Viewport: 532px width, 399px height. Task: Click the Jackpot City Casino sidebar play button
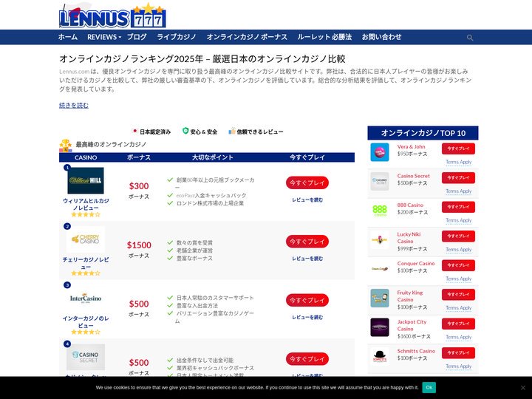tap(458, 324)
